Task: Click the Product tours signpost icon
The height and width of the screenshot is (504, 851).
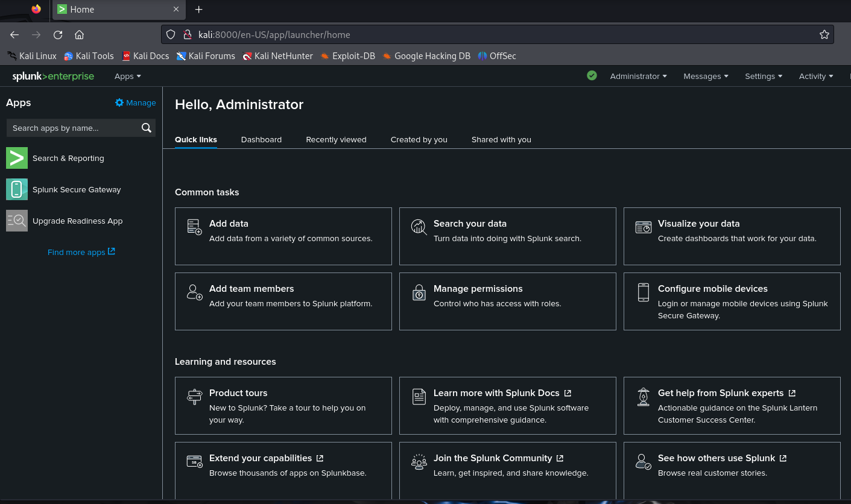Action: pyautogui.click(x=194, y=396)
